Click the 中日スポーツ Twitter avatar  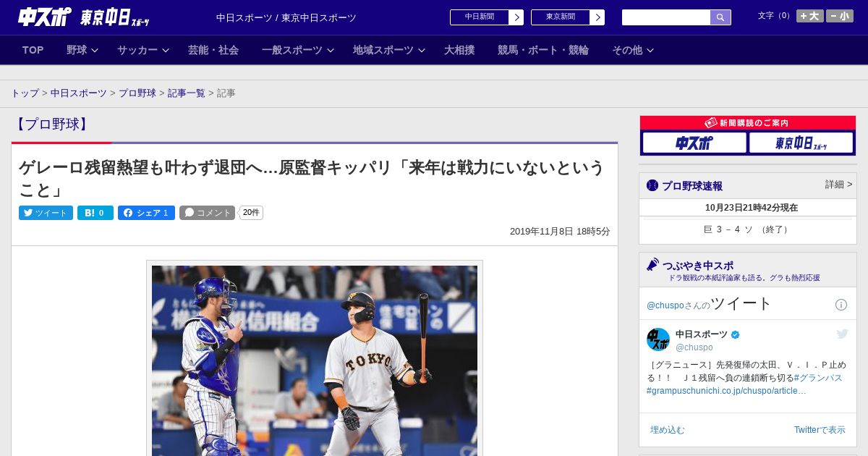[x=658, y=339]
